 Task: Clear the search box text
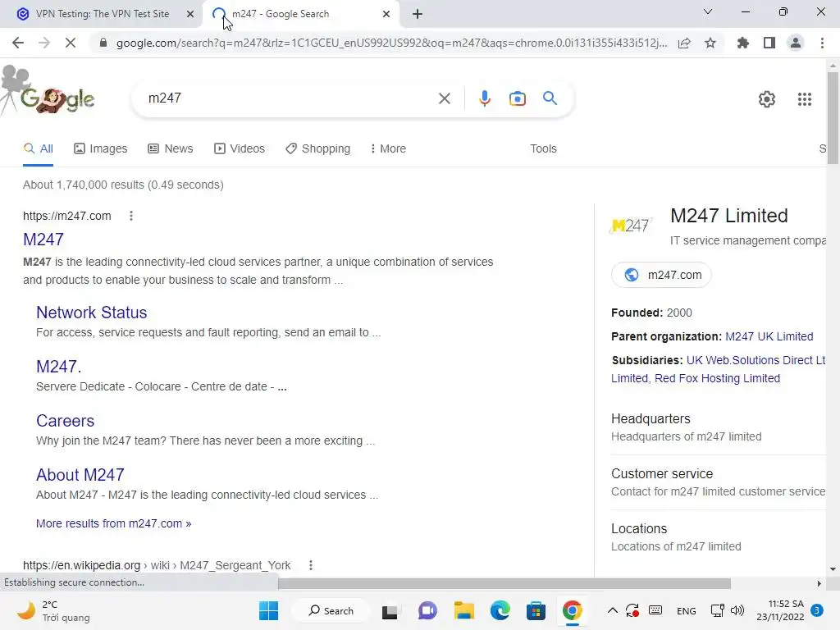coord(444,98)
